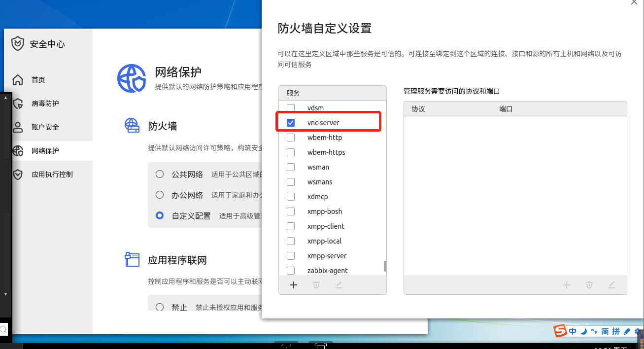Uncheck the vnc-server service checkbox

point(291,122)
